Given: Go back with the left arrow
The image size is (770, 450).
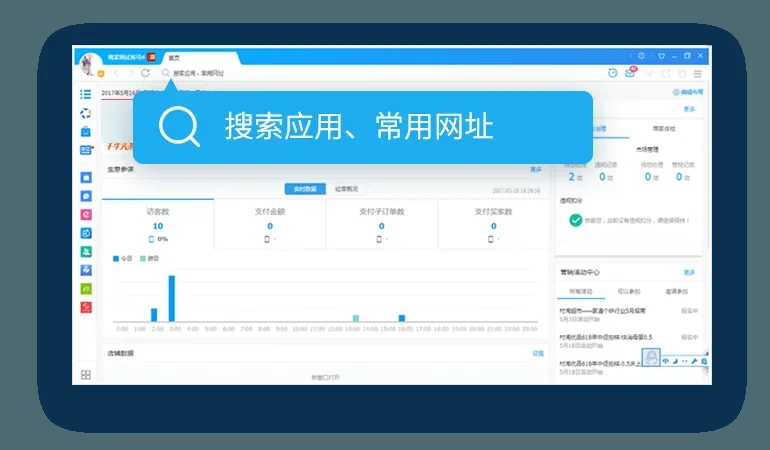Looking at the screenshot, I should pyautogui.click(x=116, y=73).
